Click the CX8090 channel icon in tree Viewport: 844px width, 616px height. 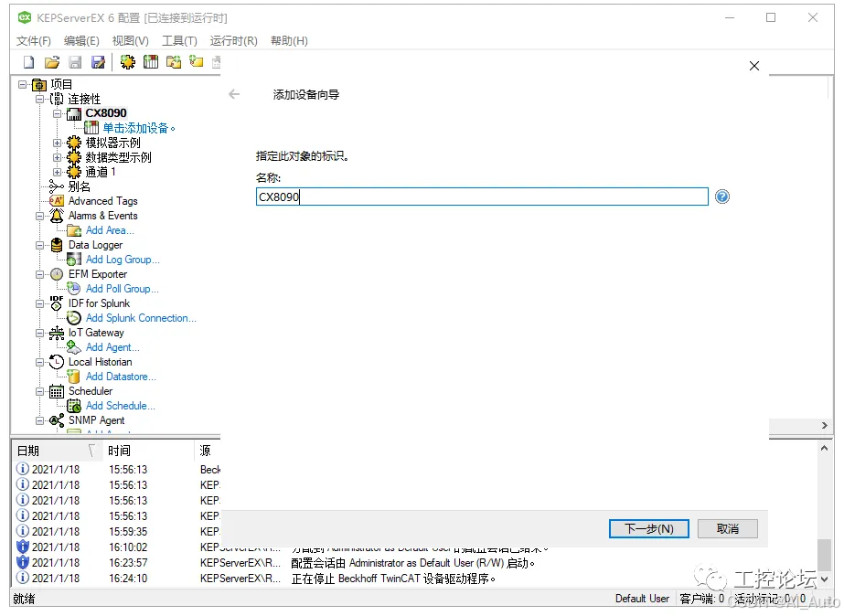74,113
